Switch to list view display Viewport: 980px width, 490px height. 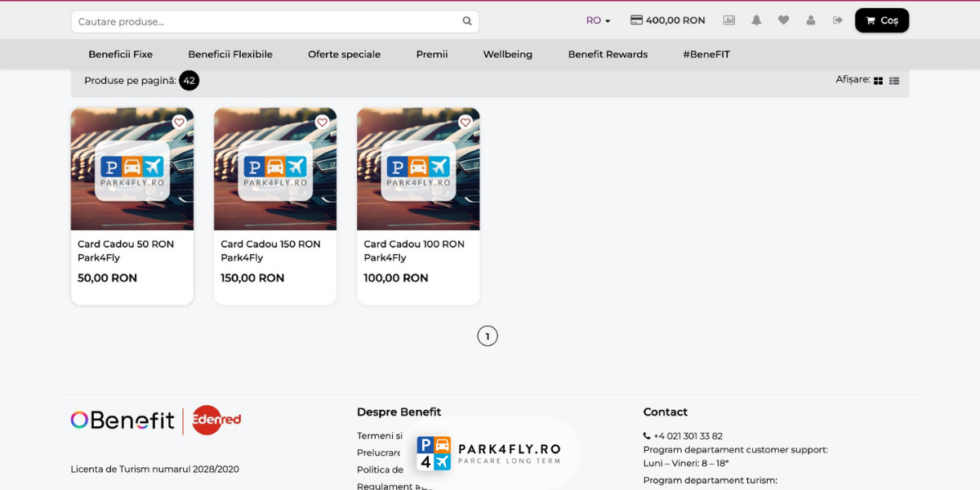pyautogui.click(x=894, y=81)
